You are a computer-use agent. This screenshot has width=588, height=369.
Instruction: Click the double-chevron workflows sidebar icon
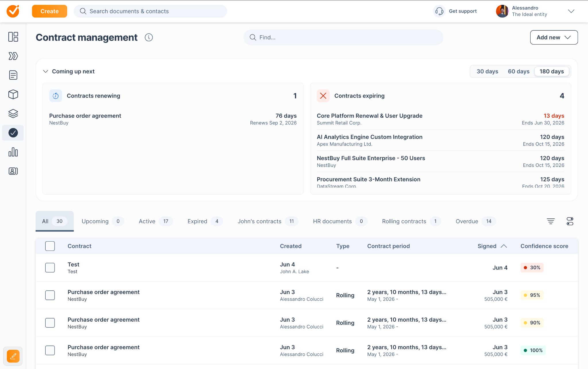[x=13, y=56]
